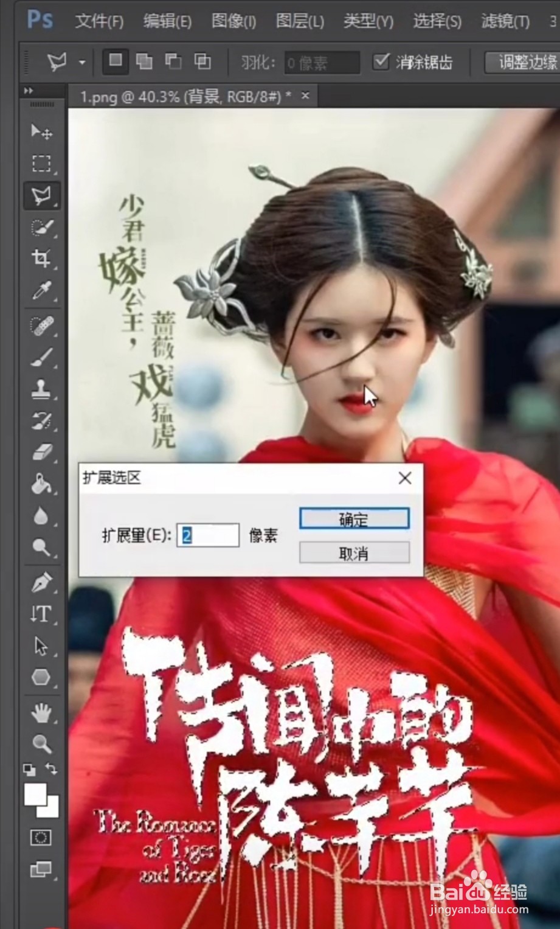
Task: Choose Add to selection mode
Action: (x=144, y=61)
